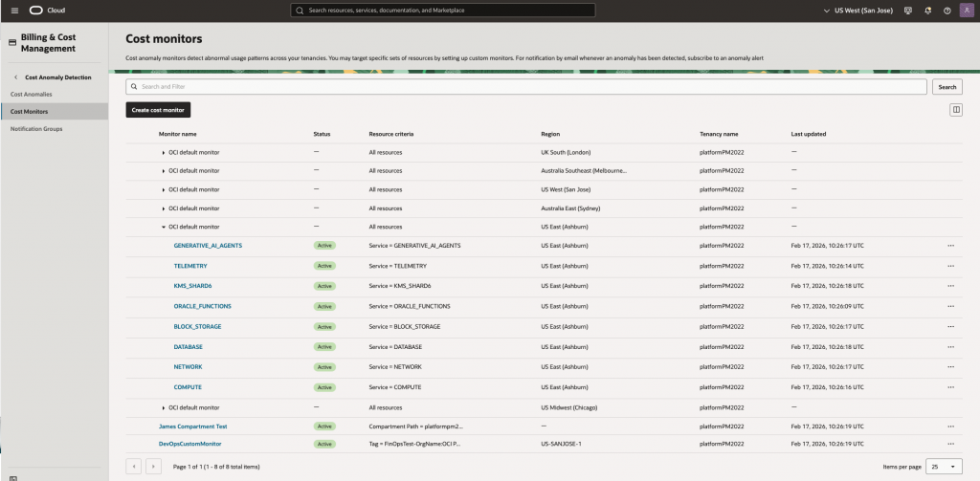
Task: Open the Items per page dropdown
Action: (945, 467)
